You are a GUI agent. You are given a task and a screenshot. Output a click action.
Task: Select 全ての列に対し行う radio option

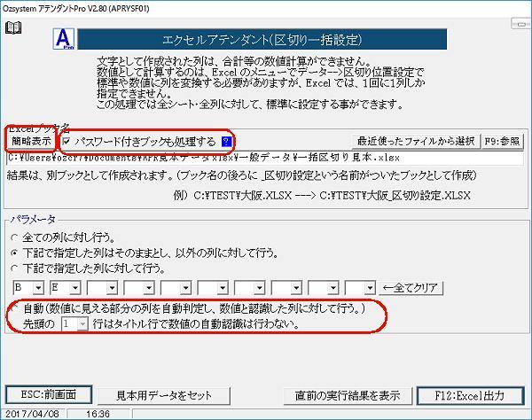[14, 237]
